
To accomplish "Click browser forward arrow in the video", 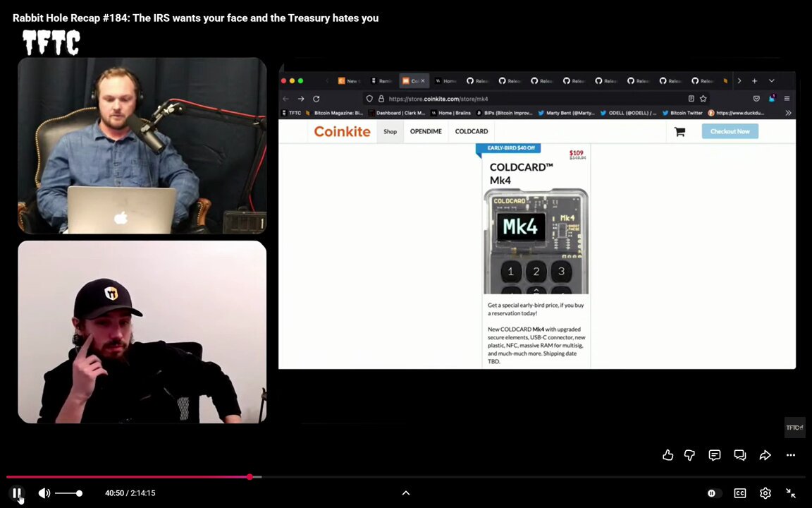I will point(301,99).
